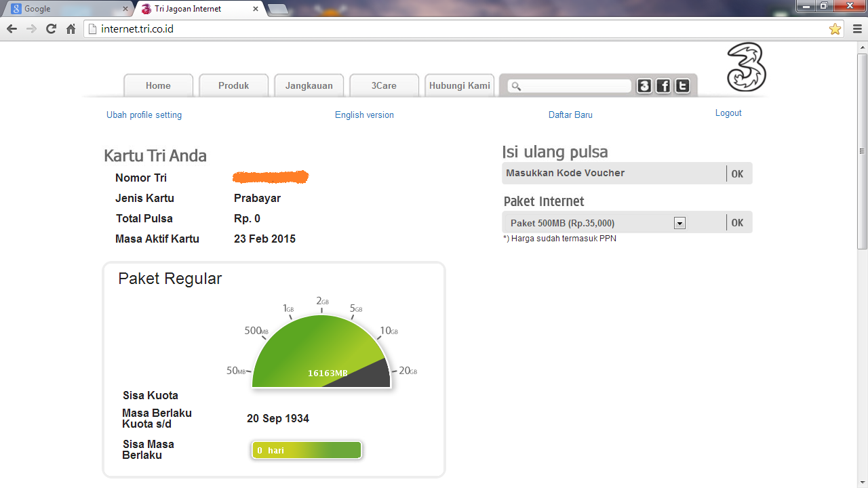Bookmark this page with the star icon
868x488 pixels.
[x=835, y=29]
